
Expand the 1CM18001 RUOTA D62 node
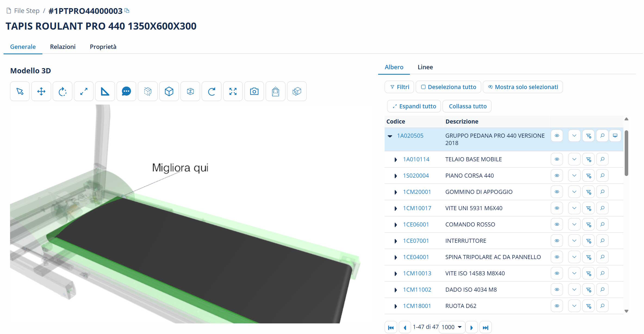pos(396,306)
